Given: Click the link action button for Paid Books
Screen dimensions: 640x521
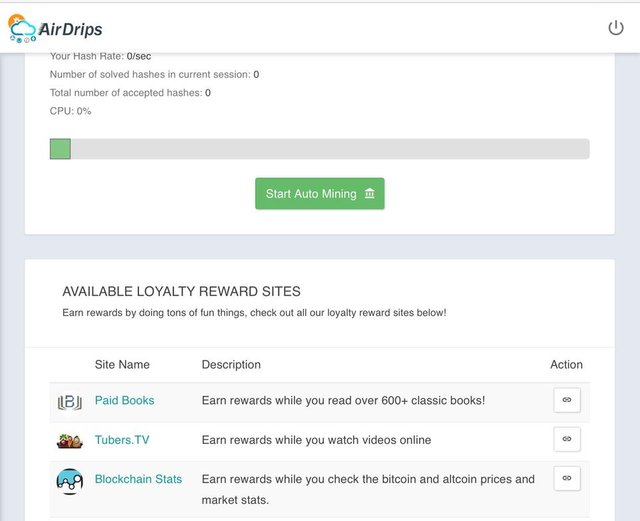Looking at the screenshot, I should point(567,400).
